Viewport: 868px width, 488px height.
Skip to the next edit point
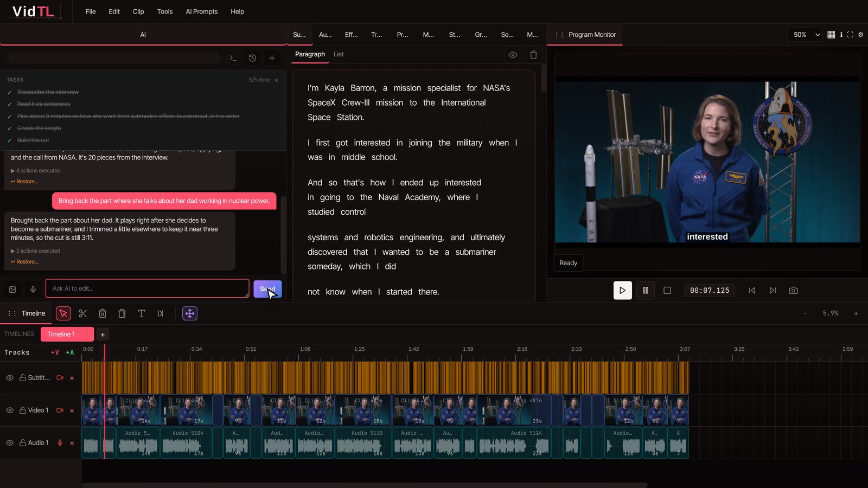(x=773, y=291)
